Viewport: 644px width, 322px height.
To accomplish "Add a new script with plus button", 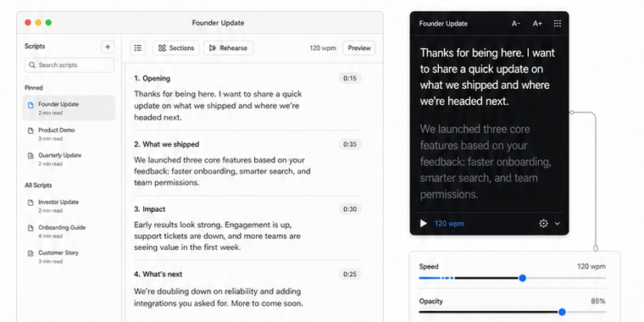I will point(108,47).
